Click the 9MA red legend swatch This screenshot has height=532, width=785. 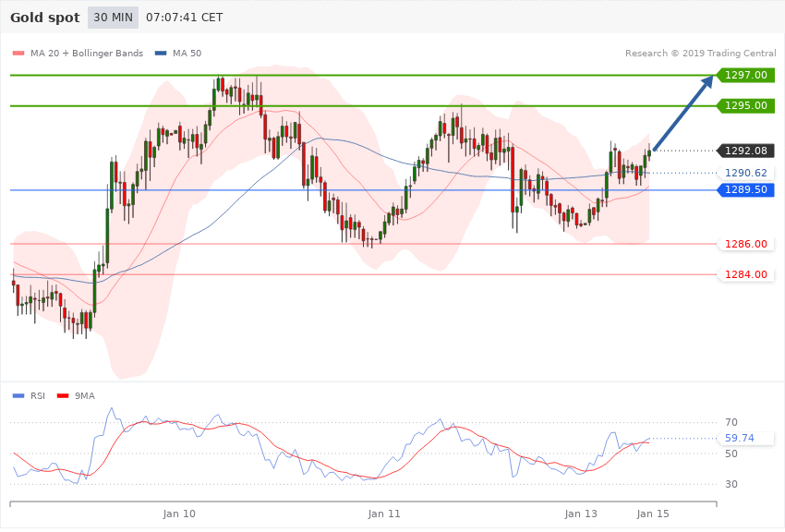(63, 396)
